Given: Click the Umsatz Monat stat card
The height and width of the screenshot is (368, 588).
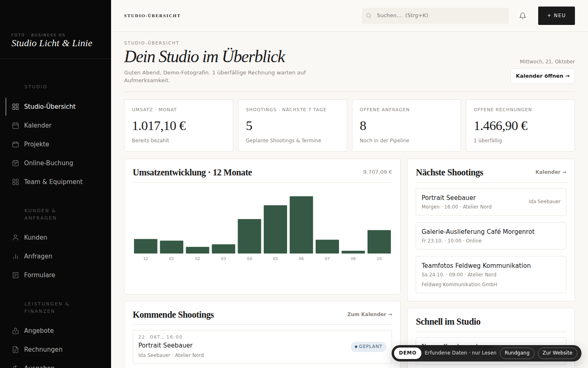Looking at the screenshot, I should pos(178,126).
